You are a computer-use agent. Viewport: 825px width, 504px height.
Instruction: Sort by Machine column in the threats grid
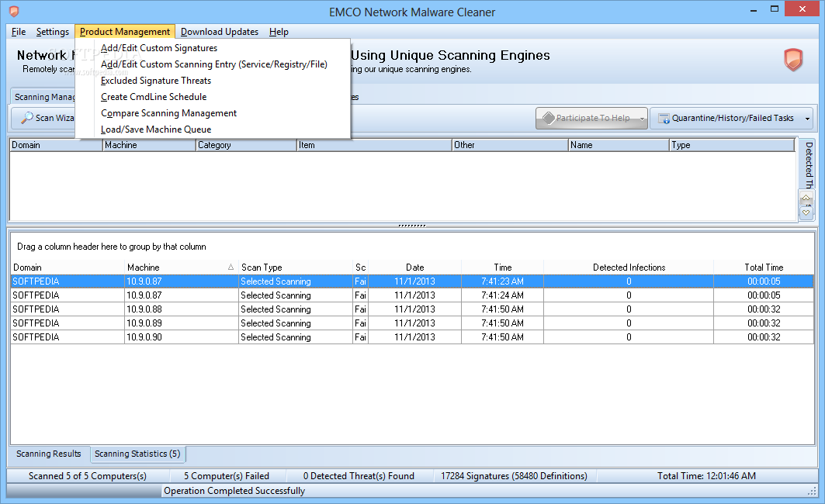[149, 145]
